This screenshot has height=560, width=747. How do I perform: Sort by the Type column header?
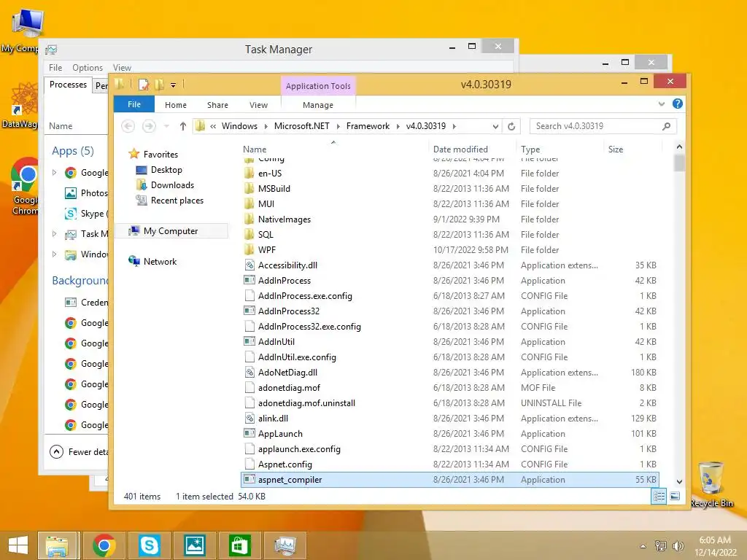pyautogui.click(x=530, y=149)
